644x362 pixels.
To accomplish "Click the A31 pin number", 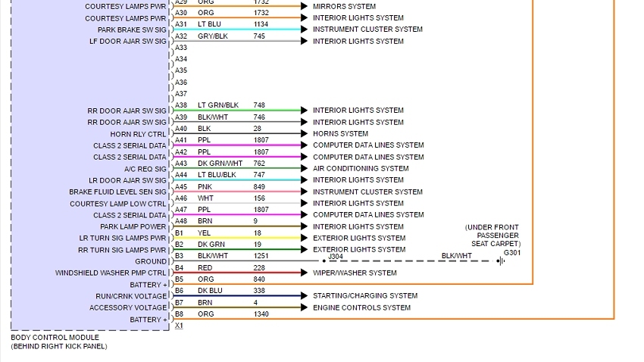I will click(x=181, y=25).
